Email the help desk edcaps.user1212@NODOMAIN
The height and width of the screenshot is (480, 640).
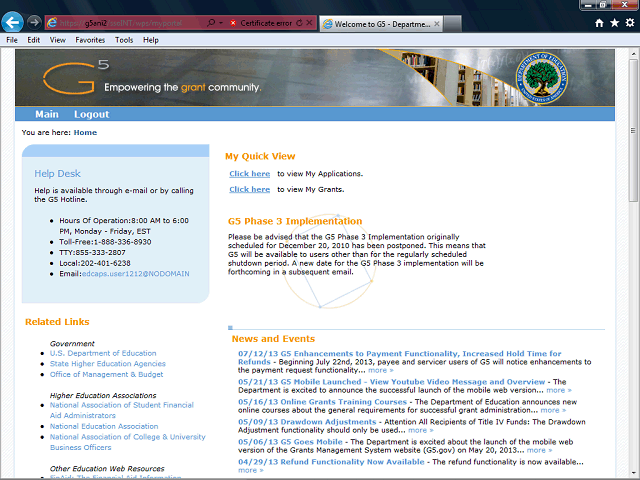coord(136,274)
